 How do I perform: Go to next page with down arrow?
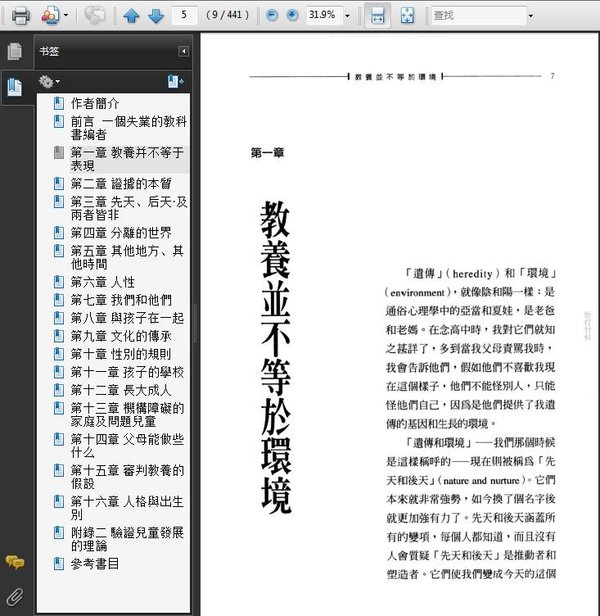tap(156, 16)
